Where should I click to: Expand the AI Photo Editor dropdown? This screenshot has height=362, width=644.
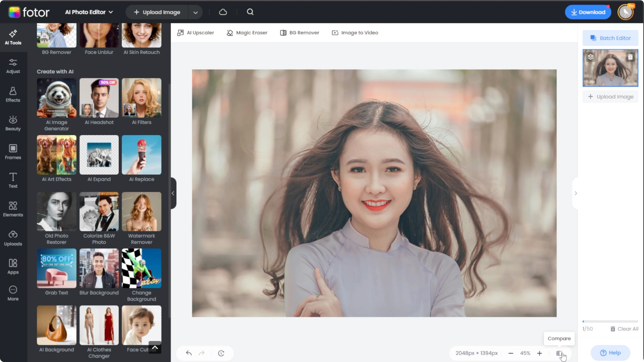89,12
